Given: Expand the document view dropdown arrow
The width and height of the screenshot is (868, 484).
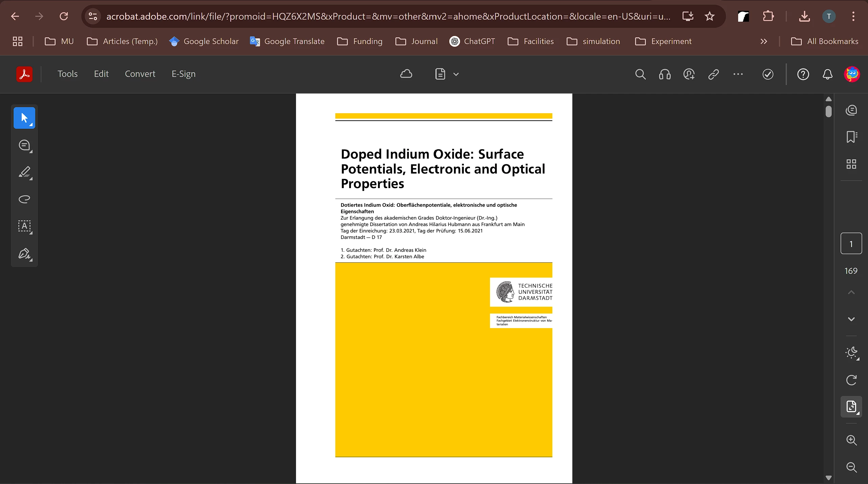Looking at the screenshot, I should 456,74.
